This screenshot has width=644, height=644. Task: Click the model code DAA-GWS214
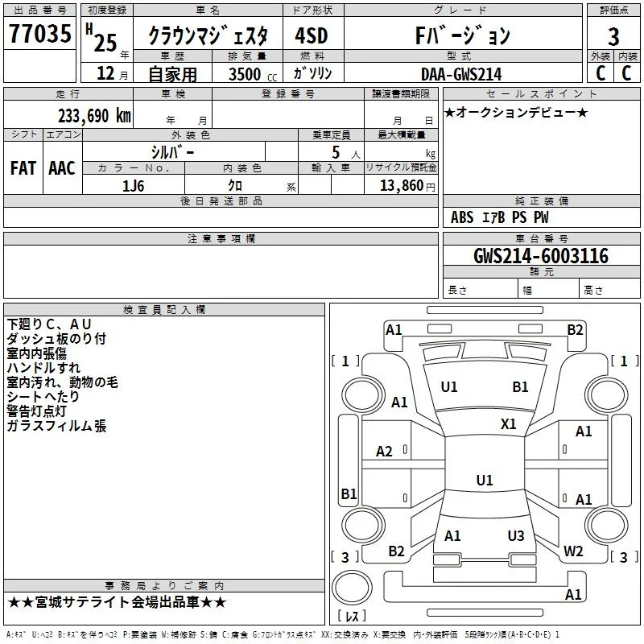pyautogui.click(x=461, y=74)
